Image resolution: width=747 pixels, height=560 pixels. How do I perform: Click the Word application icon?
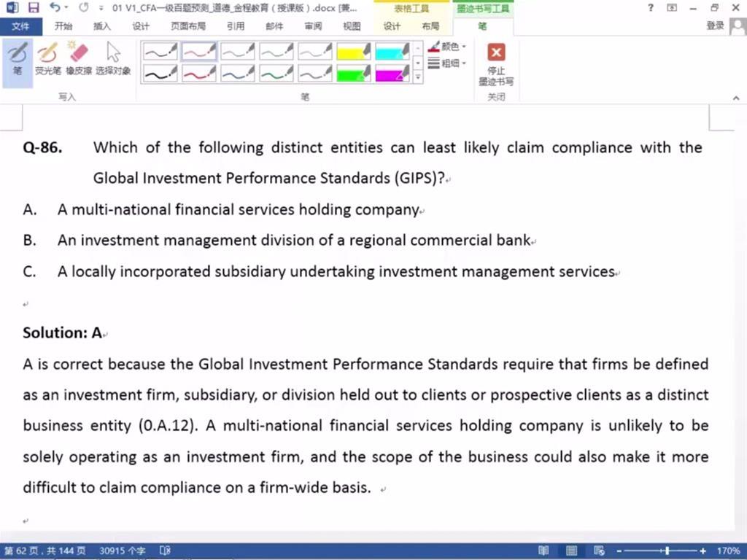[12, 7]
